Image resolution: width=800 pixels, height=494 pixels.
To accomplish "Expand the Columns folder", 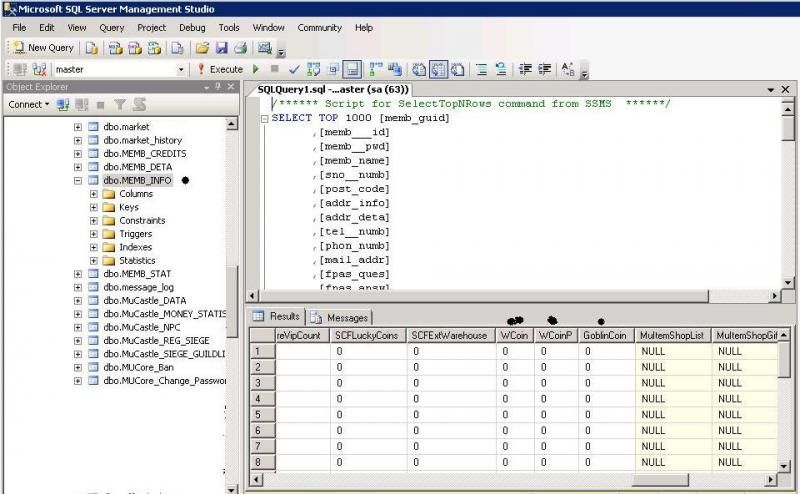I will coord(94,194).
